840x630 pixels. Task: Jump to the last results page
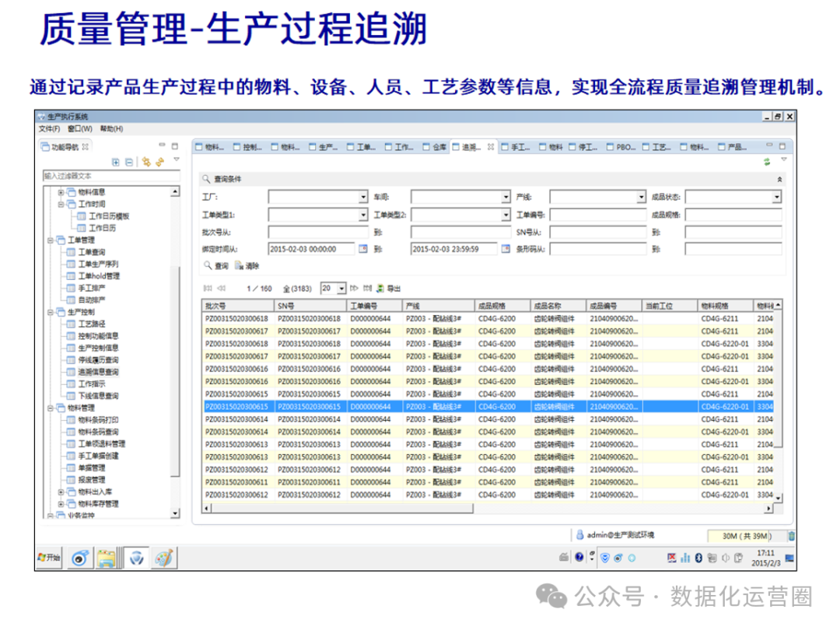click(x=367, y=289)
